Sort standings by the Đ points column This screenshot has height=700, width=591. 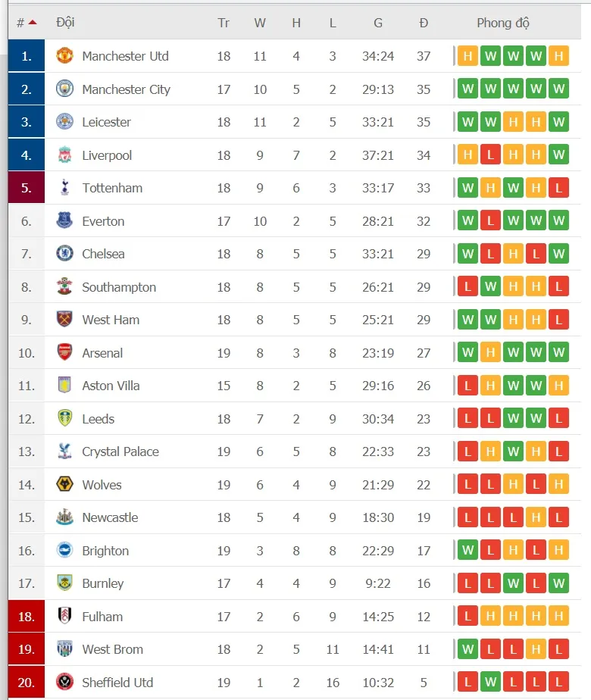point(424,23)
